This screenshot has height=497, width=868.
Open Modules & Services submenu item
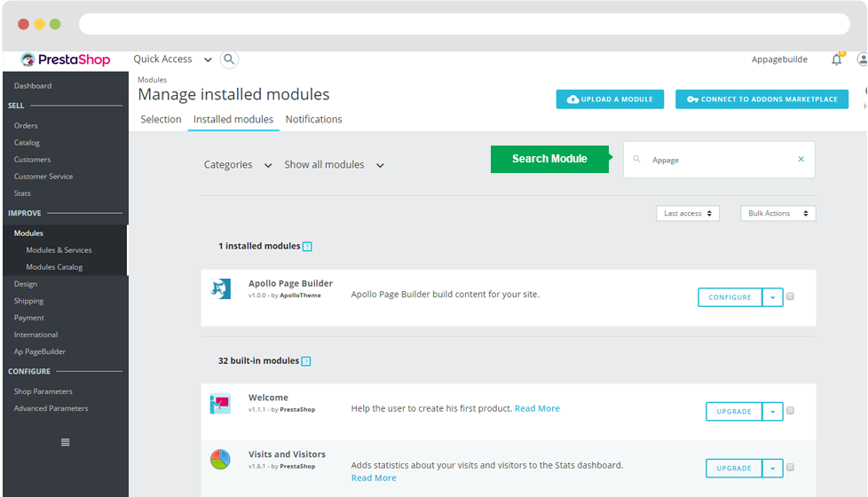(59, 250)
